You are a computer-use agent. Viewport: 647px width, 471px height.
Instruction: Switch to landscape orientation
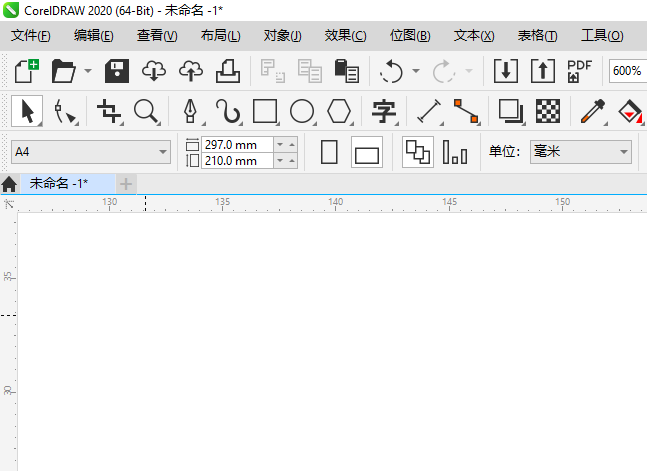(367, 152)
